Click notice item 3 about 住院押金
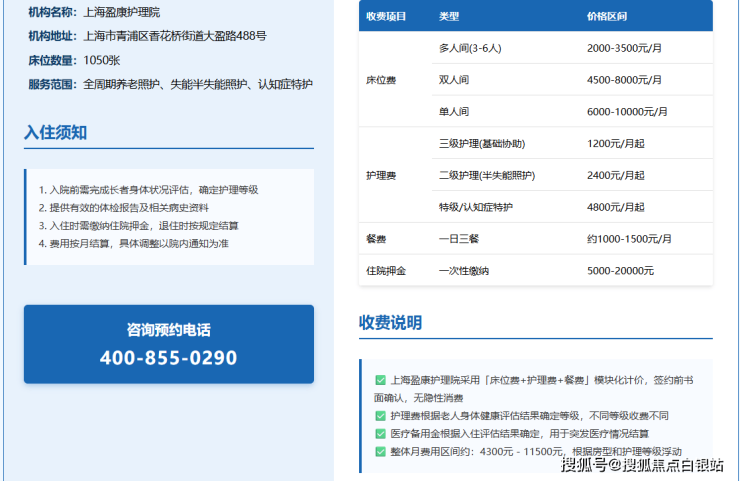The width and height of the screenshot is (740, 481). [x=139, y=226]
